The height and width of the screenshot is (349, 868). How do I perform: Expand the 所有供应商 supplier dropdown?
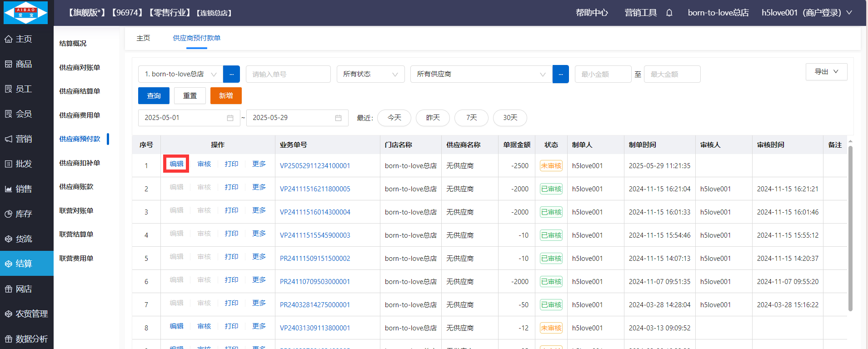481,74
